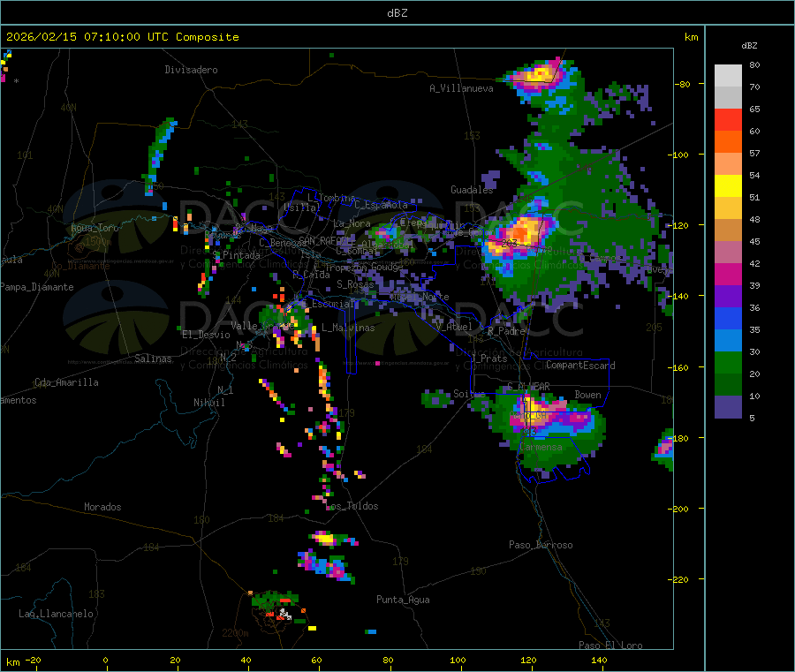Click the "Pampa_Diamante" map label
Image resolution: width=795 pixels, height=672 pixels.
pyautogui.click(x=36, y=287)
